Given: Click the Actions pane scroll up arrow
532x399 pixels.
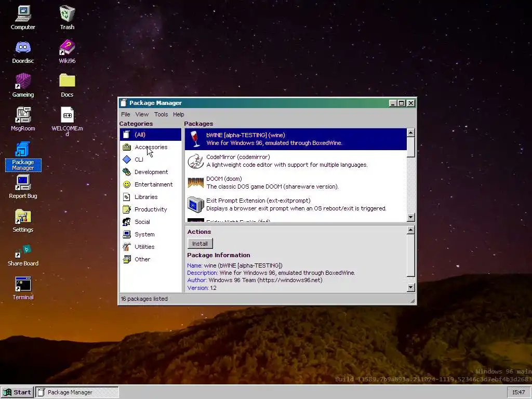Looking at the screenshot, I should pos(411,230).
